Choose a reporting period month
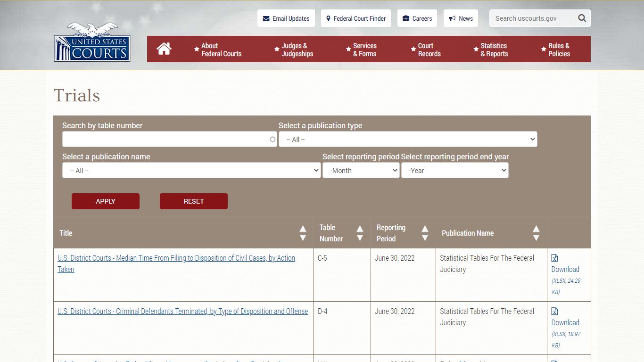The image size is (644, 362). [x=361, y=170]
